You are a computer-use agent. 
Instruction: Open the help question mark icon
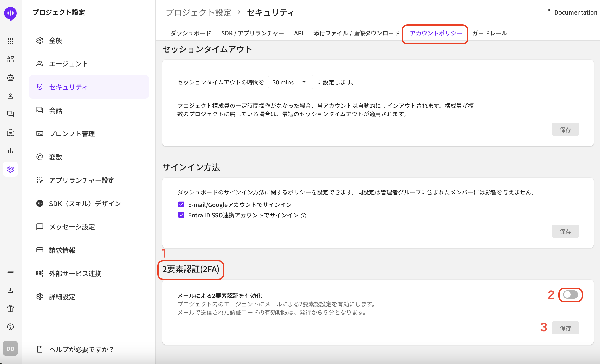click(x=10, y=327)
